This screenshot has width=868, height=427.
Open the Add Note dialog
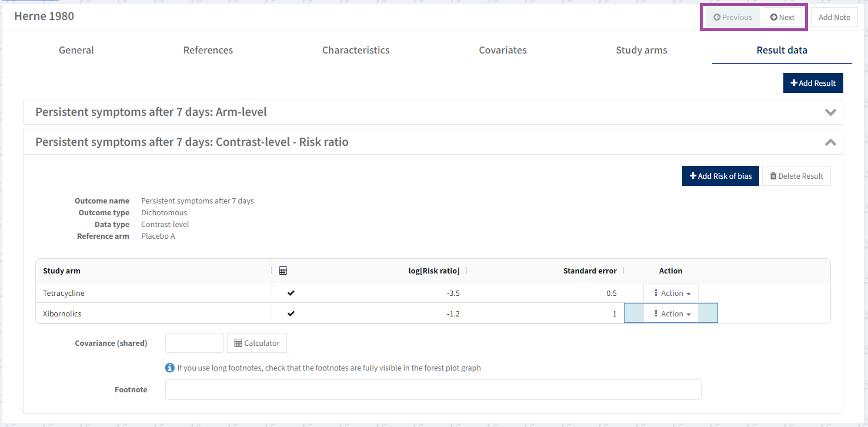click(834, 17)
